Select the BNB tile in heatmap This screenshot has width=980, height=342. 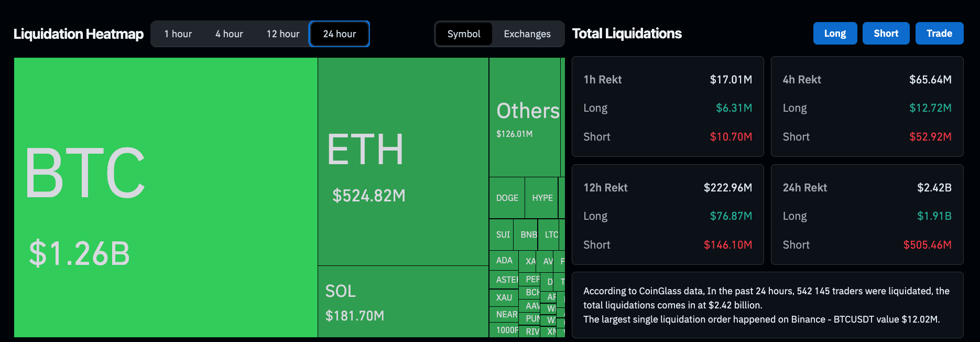click(526, 234)
